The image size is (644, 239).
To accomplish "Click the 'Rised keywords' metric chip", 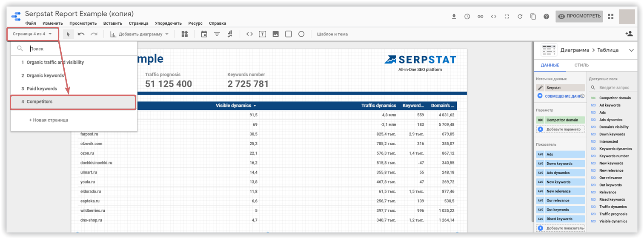I will [x=561, y=219].
